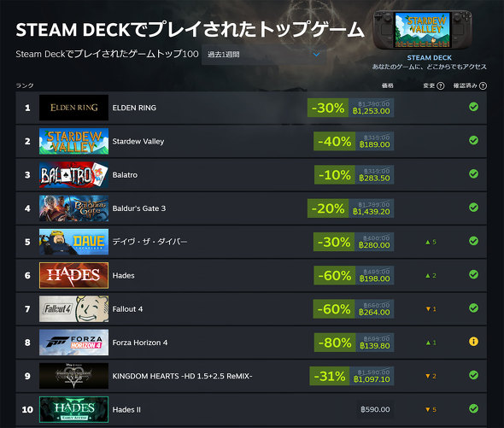Click the verified checkmark for Baldur's Gate 3
This screenshot has height=428, width=504.
473,208
